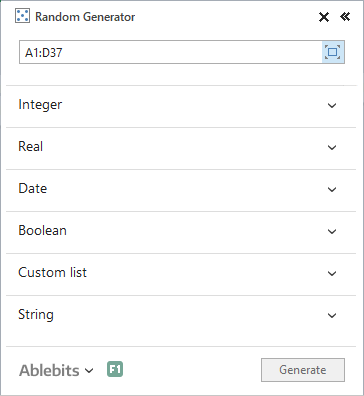Collapse the pane with double-arrow icon
364x396 pixels.
coord(345,16)
